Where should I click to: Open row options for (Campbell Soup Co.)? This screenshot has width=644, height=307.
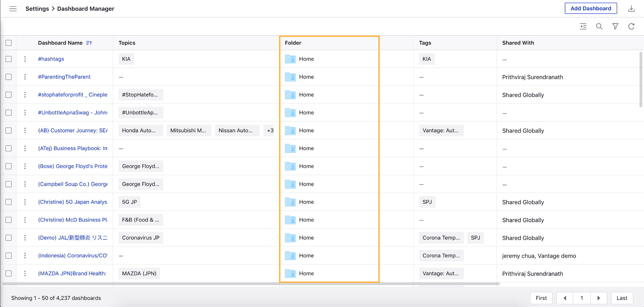click(25, 184)
